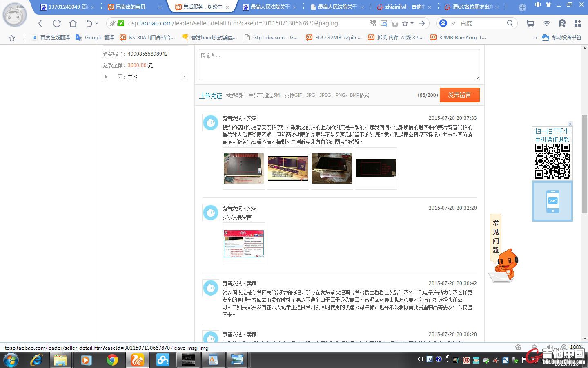Go to browser home page icon
Image resolution: width=588 pixels, height=368 pixels.
73,23
